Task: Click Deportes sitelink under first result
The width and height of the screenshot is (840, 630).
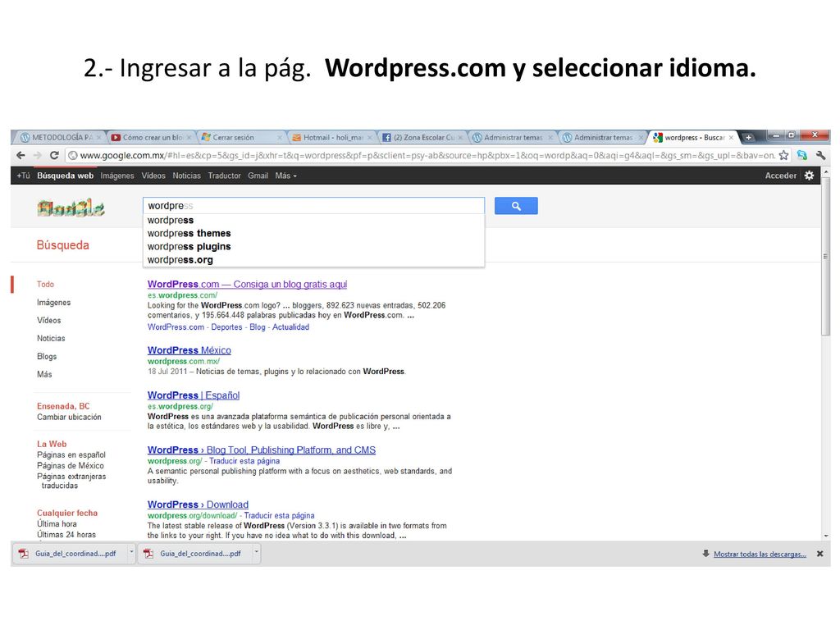Action: click(226, 326)
